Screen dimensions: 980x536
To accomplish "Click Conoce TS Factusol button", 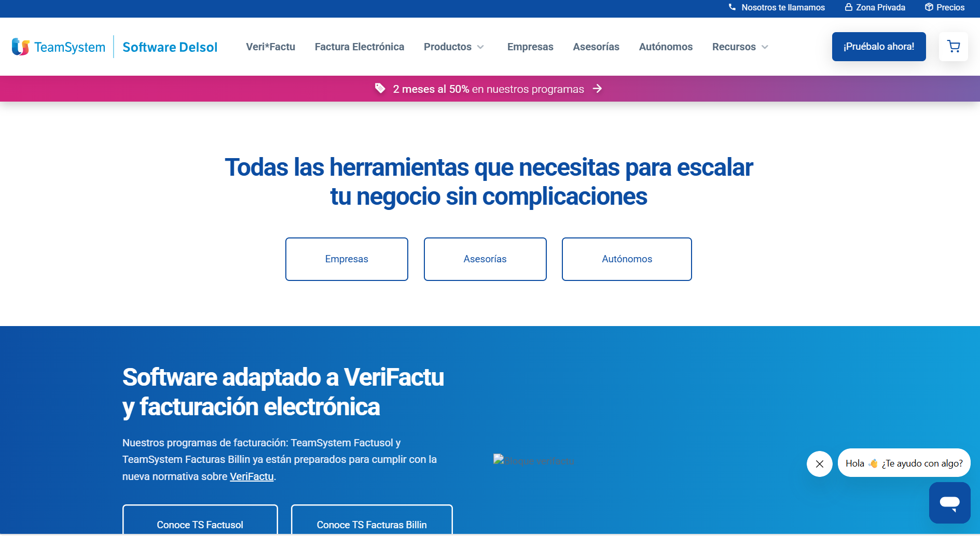I will 200,520.
